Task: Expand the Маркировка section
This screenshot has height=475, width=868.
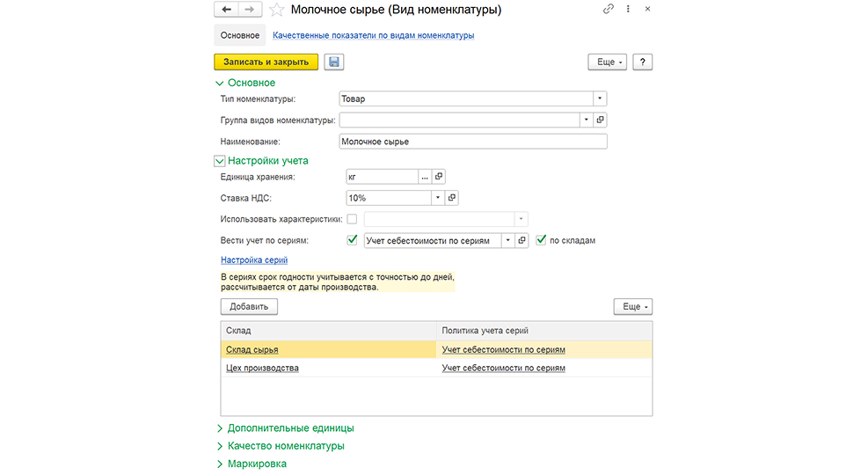Action: [219, 464]
